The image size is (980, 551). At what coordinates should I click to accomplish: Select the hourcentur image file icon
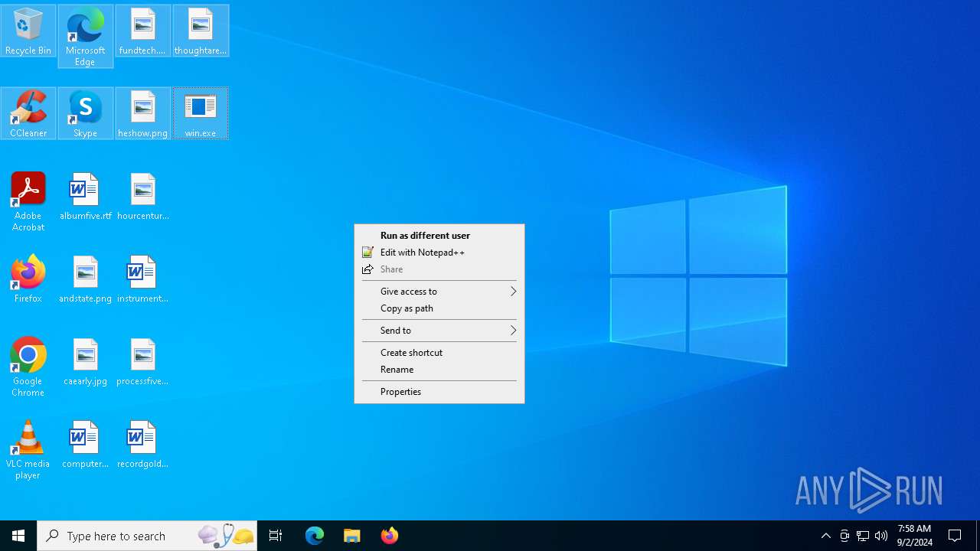tap(142, 197)
